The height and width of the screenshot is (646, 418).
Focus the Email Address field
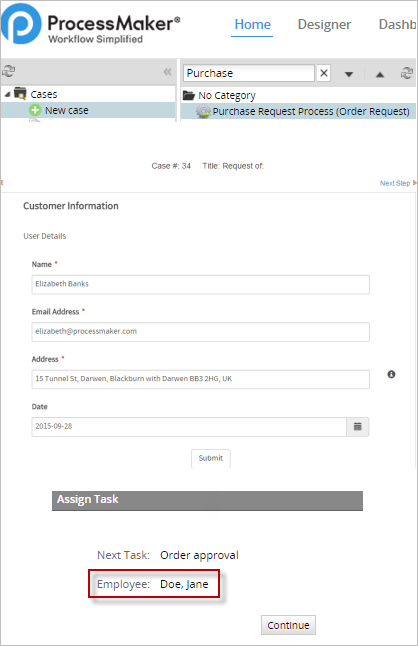(201, 332)
